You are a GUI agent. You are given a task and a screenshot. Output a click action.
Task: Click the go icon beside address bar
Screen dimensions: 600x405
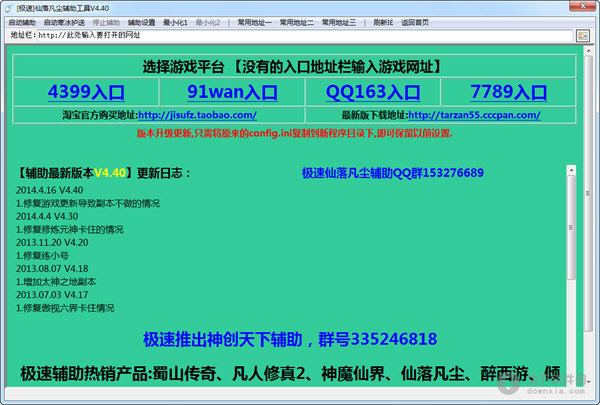(583, 36)
